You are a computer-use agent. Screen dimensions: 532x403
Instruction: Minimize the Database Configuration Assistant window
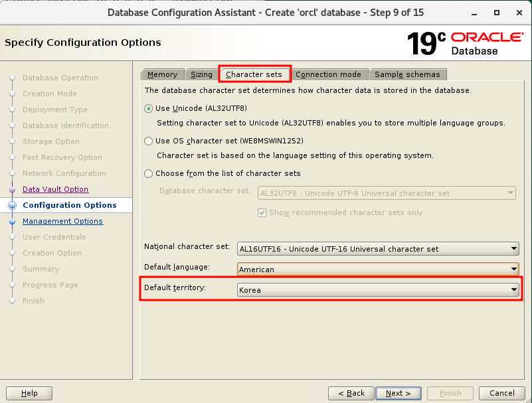[x=474, y=13]
